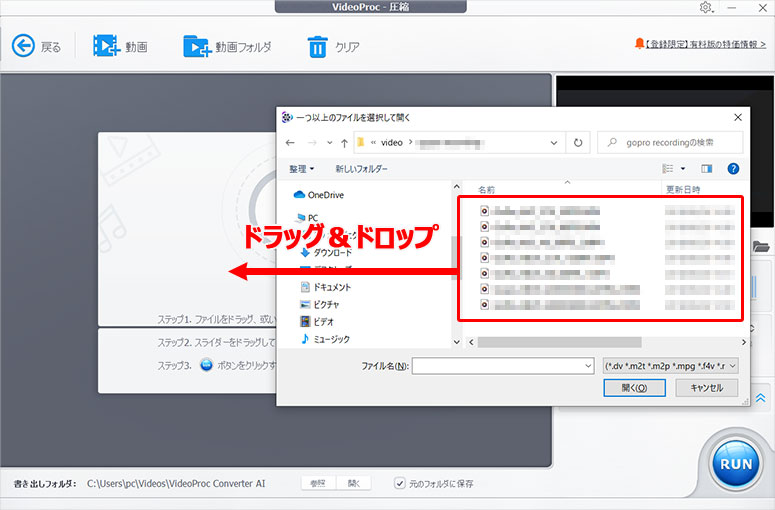Screen dimensions: 775x510
Task: Expand the ファイル名 combo box dropdown
Action: coord(588,366)
